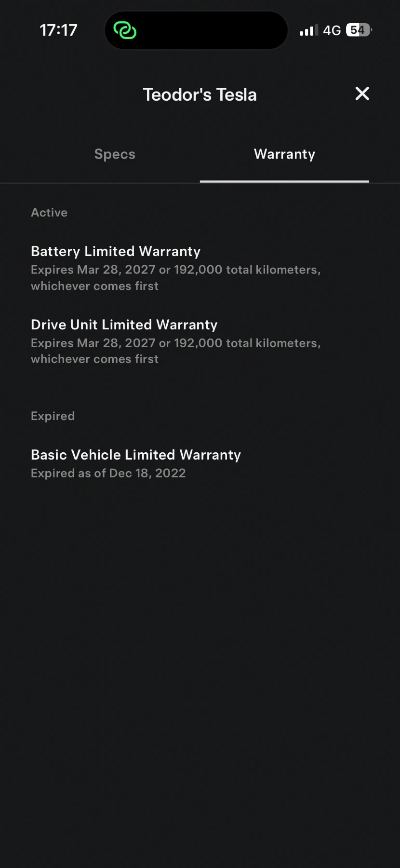
Task: Tap the Teodor's Tesla title
Action: pos(200,94)
